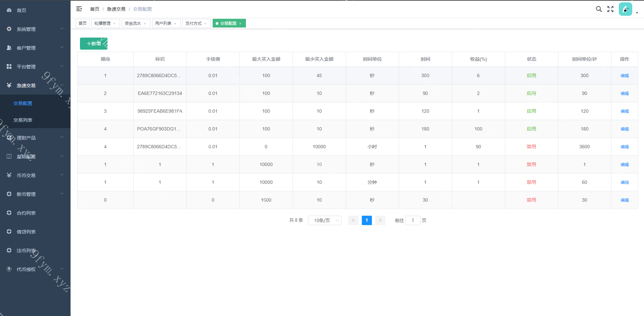Viewport: 644px width, 316px height.
Task: Click the 共 8 条 total count
Action: 296,220
